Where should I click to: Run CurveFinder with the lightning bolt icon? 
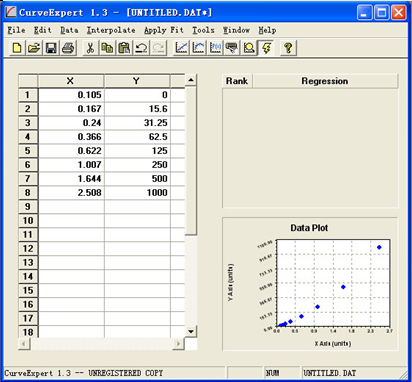click(266, 48)
